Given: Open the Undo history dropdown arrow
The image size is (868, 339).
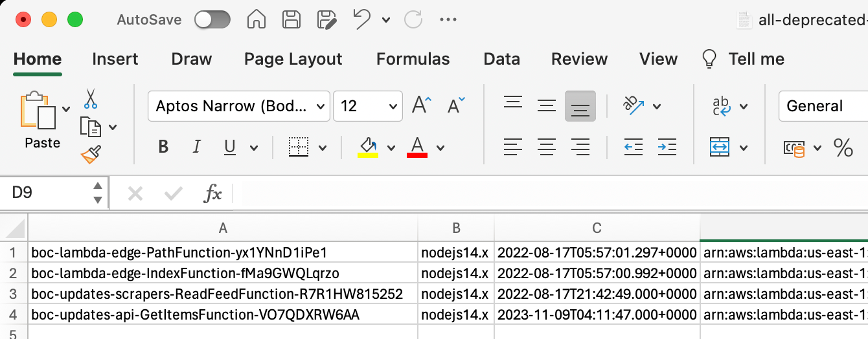Looking at the screenshot, I should point(386,20).
